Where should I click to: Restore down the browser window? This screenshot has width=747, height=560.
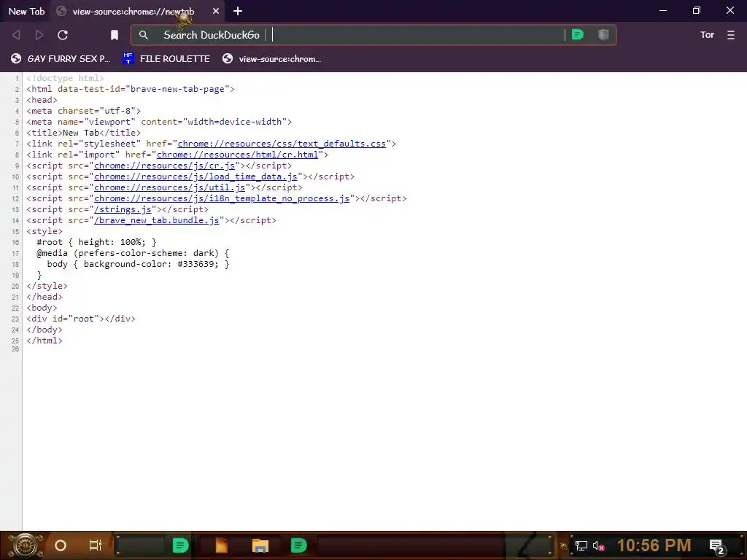(697, 10)
